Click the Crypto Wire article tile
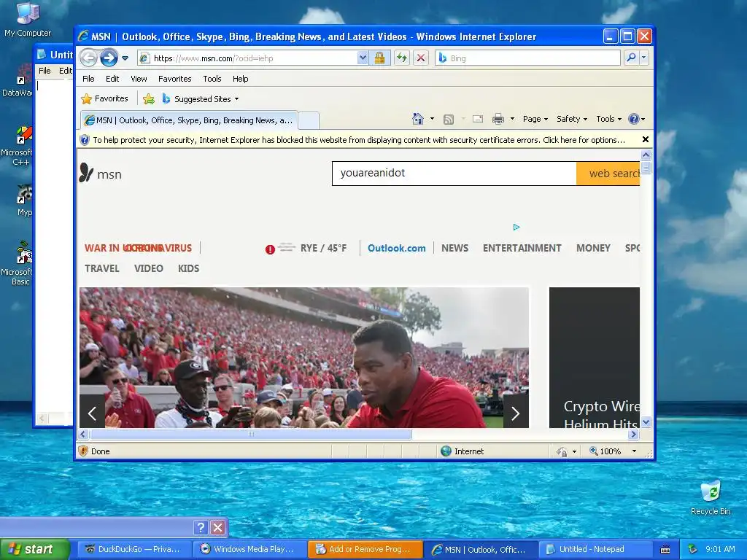Viewport: 747px width, 560px height. pyautogui.click(x=595, y=357)
